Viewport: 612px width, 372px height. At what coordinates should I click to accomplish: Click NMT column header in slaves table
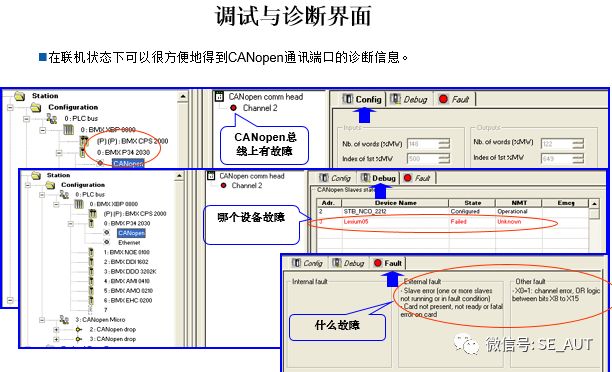click(x=519, y=203)
